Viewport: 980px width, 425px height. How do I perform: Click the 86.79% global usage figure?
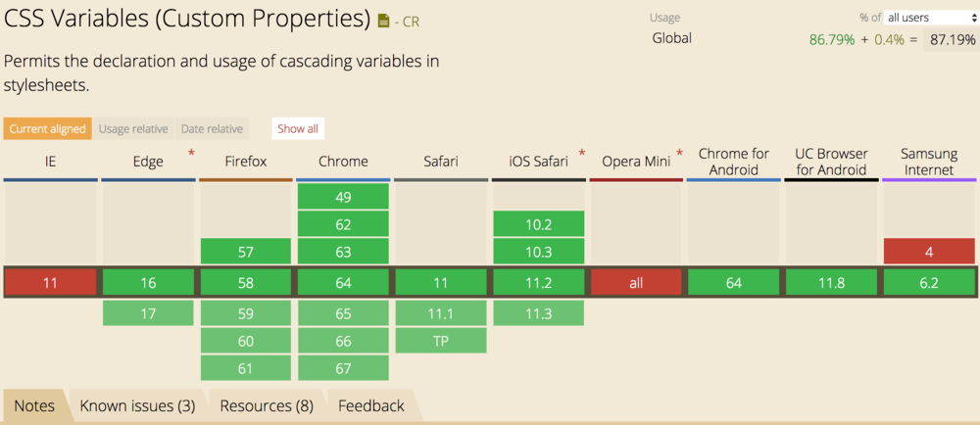click(x=832, y=40)
